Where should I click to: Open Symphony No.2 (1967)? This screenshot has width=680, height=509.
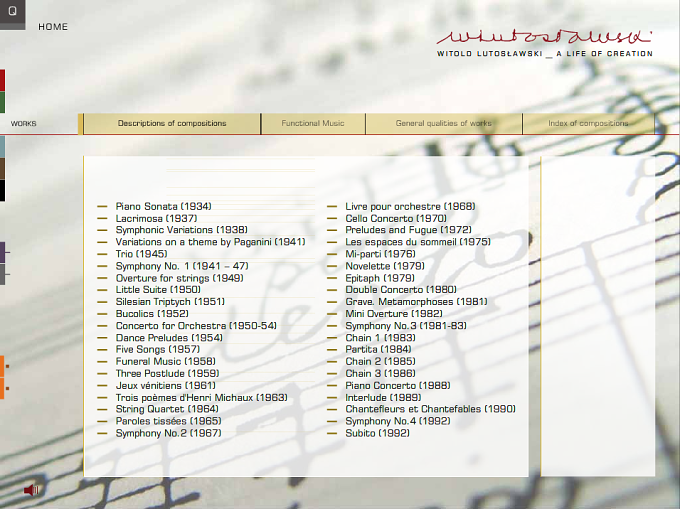coord(168,434)
